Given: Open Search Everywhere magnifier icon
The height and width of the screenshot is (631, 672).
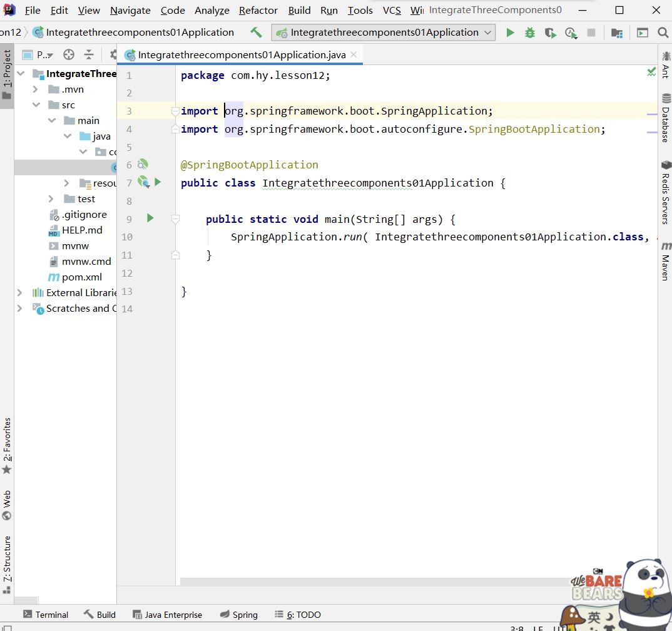Looking at the screenshot, I should pos(663,33).
